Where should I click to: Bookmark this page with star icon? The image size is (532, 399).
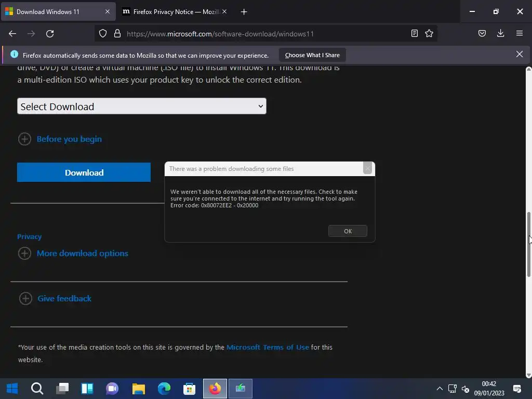(429, 34)
